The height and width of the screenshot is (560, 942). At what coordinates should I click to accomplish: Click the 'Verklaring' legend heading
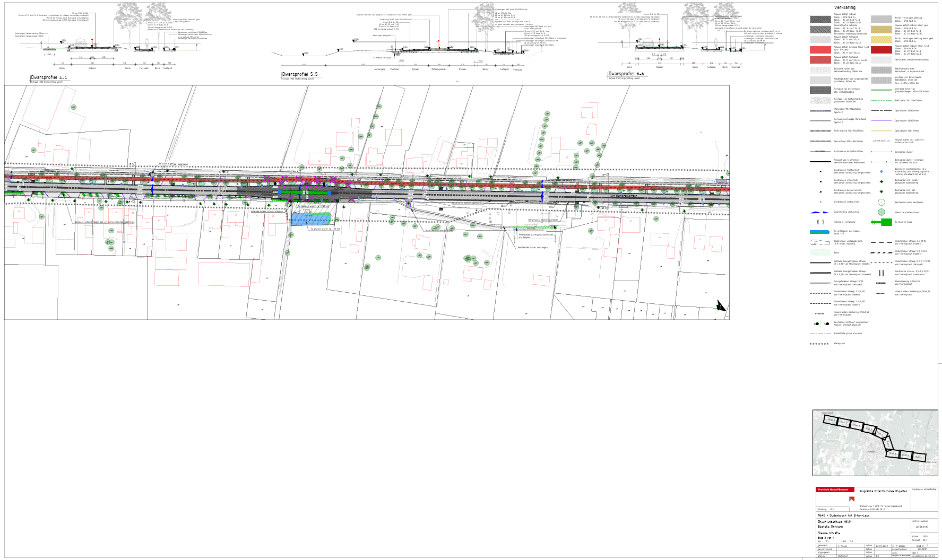click(844, 8)
